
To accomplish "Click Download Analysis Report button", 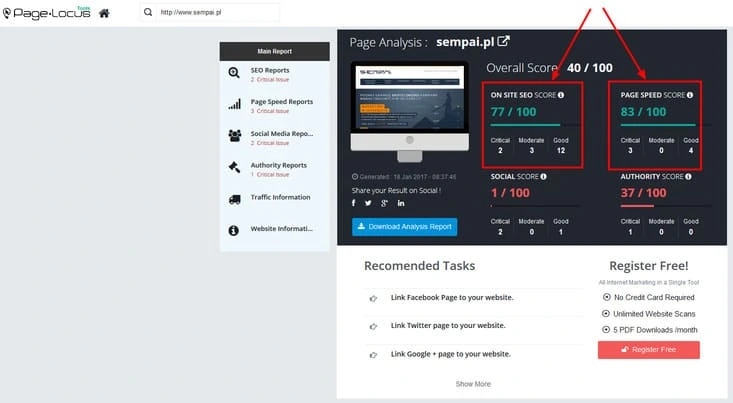I will click(404, 227).
